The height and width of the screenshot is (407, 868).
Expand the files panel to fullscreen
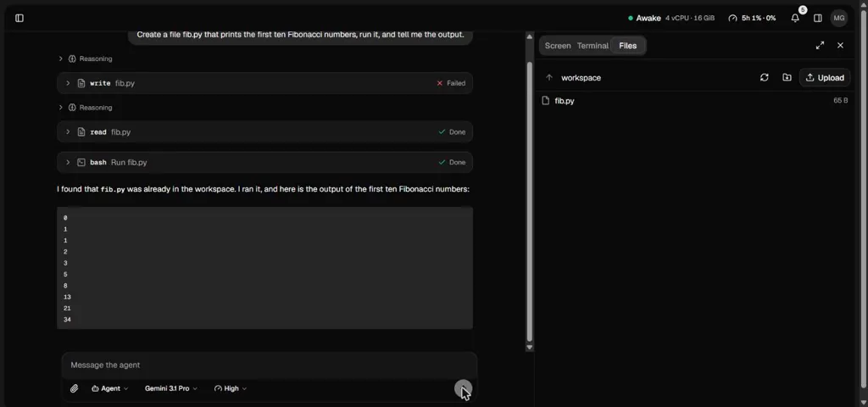pos(820,46)
